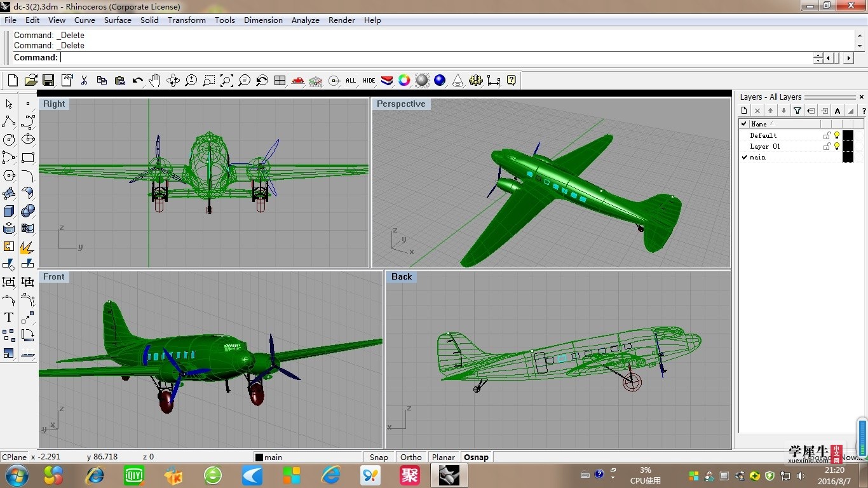868x488 pixels.
Task: Toggle Snap in the status bar
Action: tap(379, 457)
